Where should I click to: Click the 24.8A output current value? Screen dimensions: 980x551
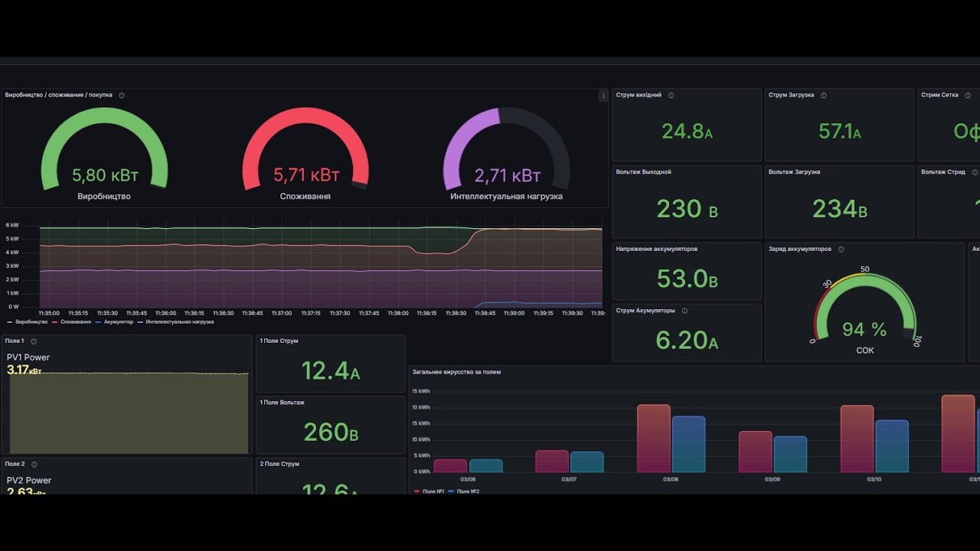[x=687, y=132]
